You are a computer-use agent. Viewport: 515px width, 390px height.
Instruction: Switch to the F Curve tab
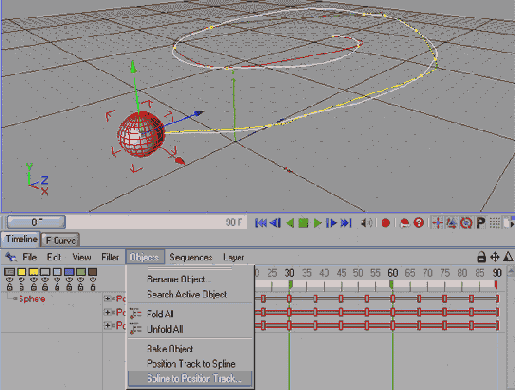60,240
